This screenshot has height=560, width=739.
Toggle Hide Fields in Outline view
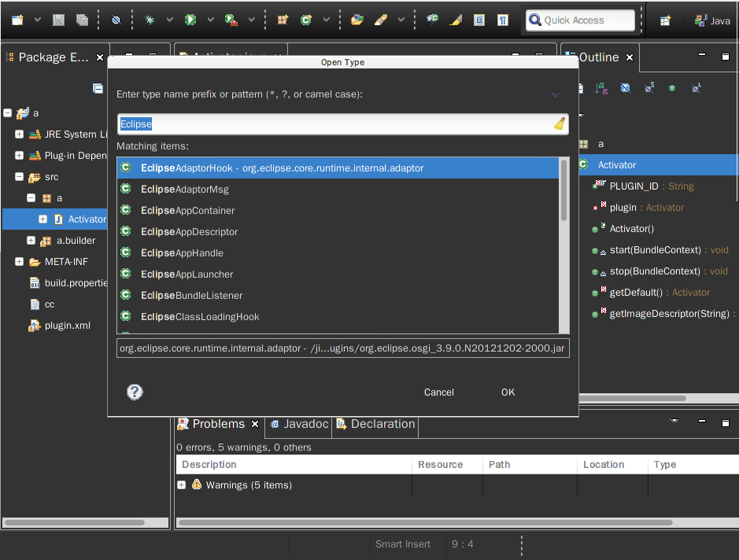click(625, 88)
